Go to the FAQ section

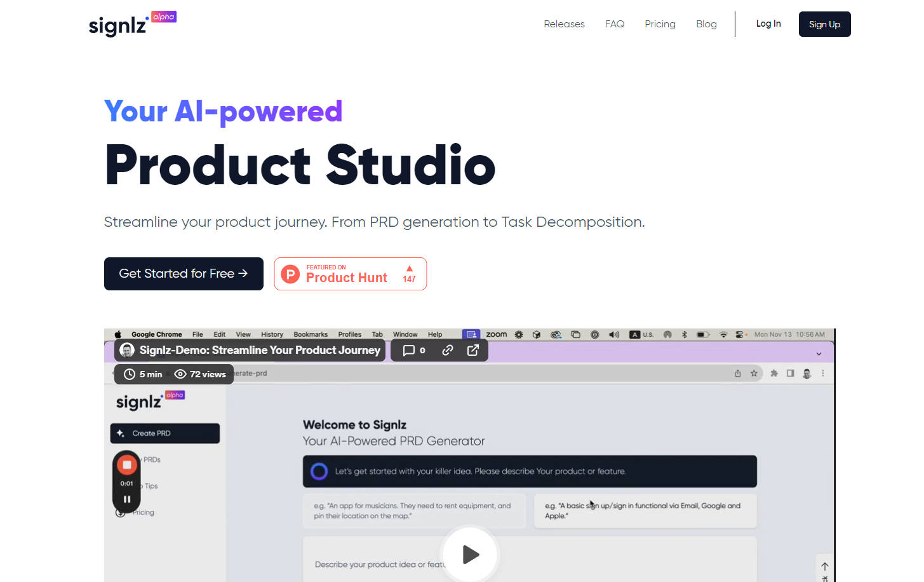coord(614,24)
